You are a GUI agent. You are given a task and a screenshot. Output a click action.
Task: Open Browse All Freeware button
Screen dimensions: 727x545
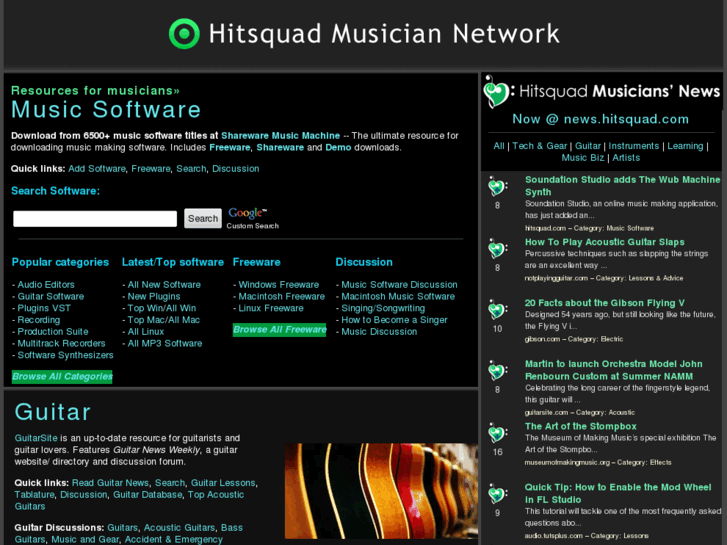280,330
